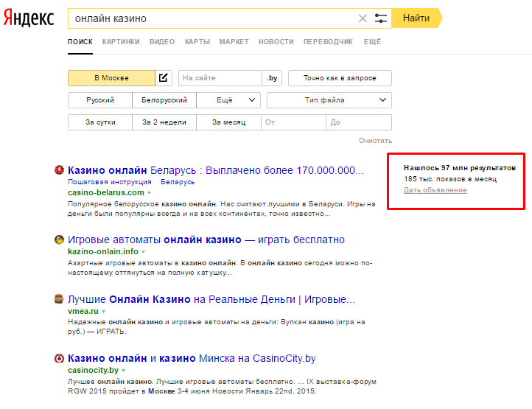Click the favicon of vmea.ru result

pos(59,298)
